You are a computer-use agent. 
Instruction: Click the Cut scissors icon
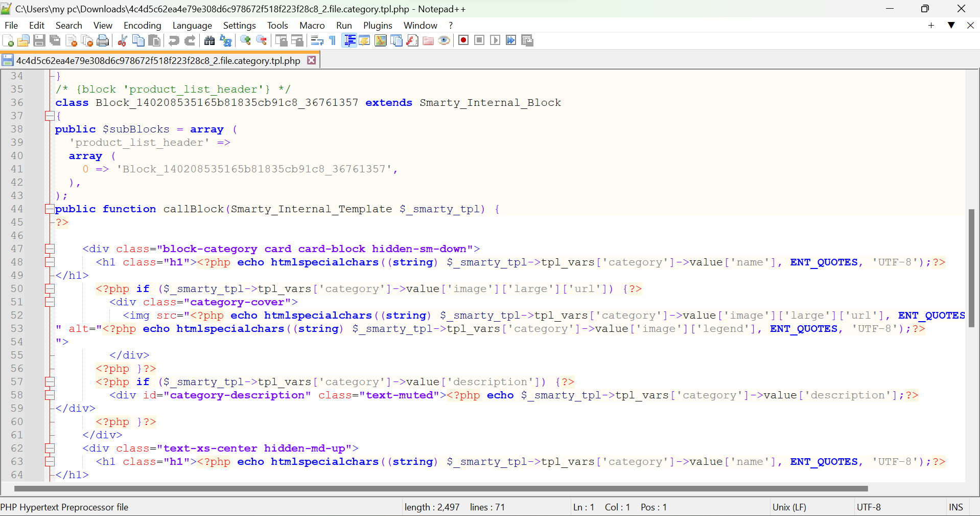122,41
